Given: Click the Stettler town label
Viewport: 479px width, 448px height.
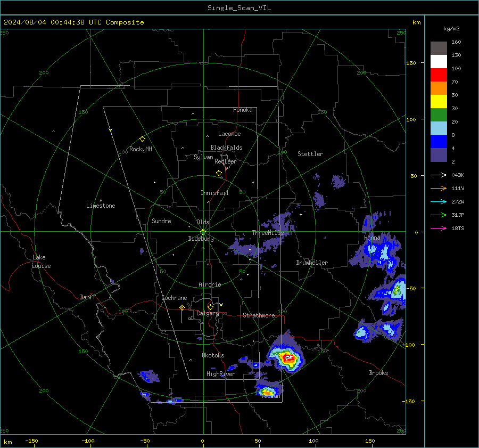Looking at the screenshot, I should tap(310, 154).
